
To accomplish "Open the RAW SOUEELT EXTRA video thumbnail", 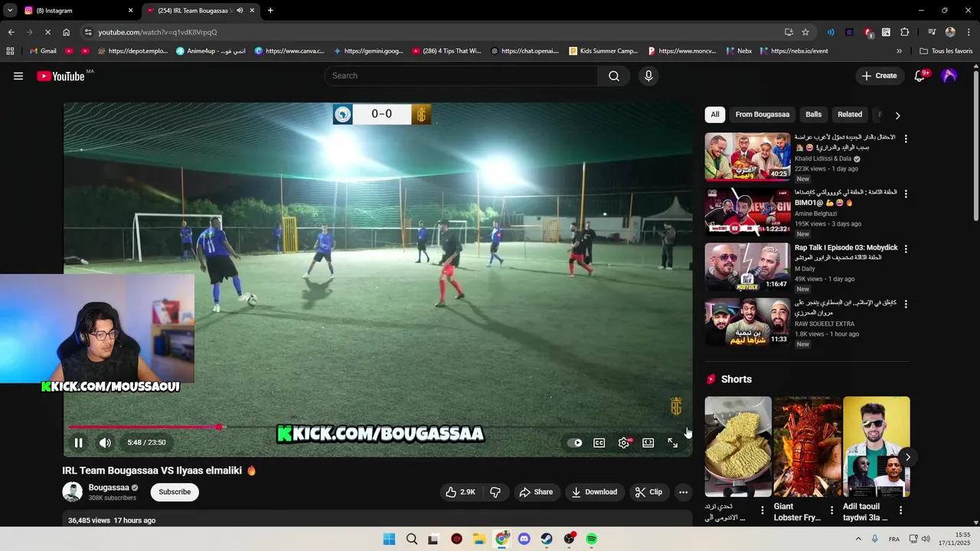I will click(748, 322).
